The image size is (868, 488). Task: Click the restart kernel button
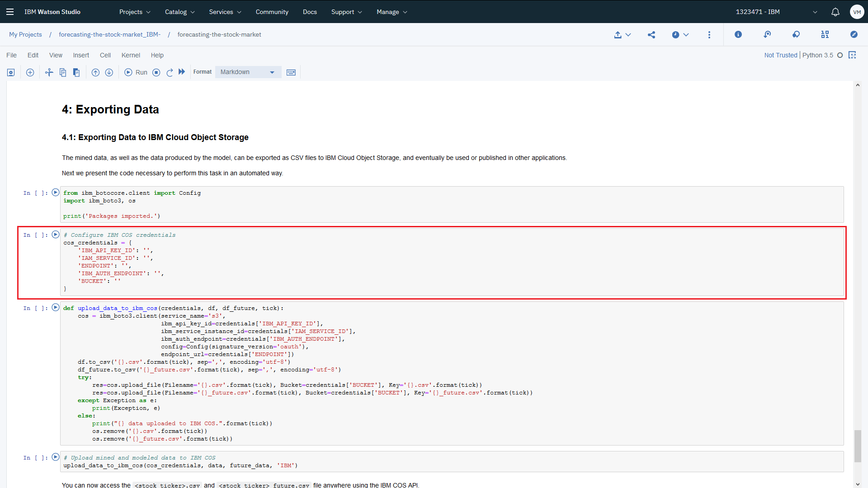170,72
